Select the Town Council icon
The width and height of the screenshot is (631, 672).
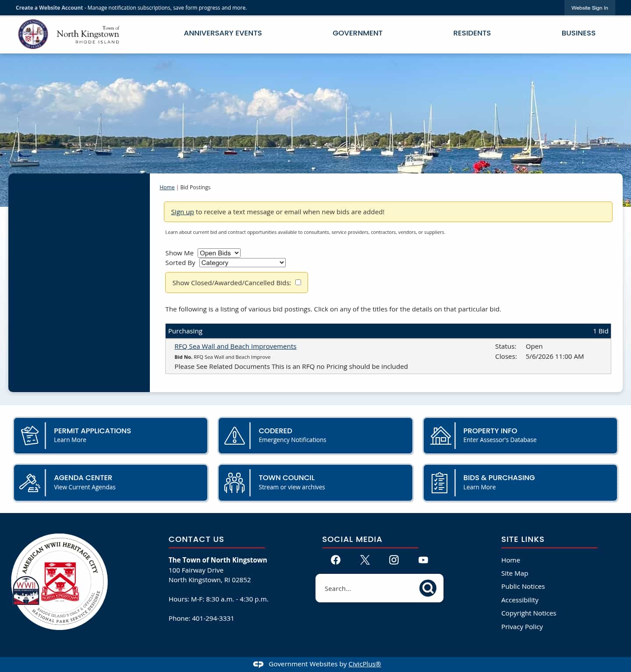(x=235, y=482)
